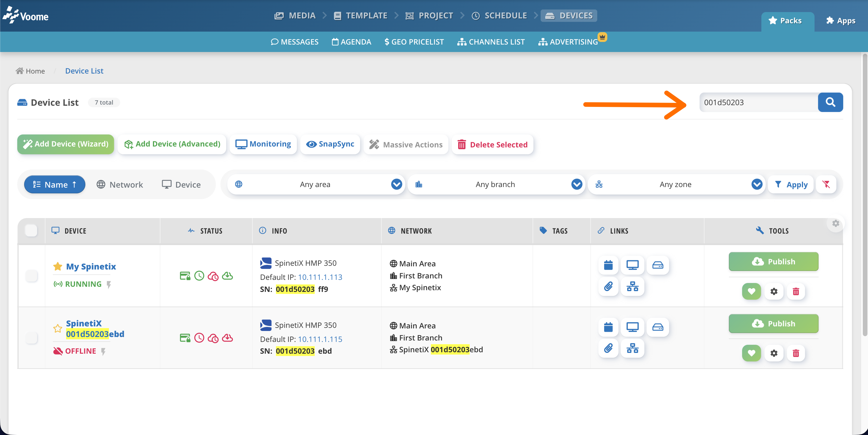The height and width of the screenshot is (435, 868).
Task: Focus the device search input field
Action: (759, 103)
